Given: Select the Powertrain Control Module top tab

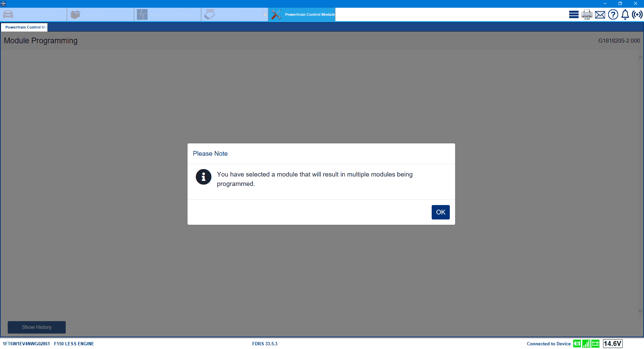Looking at the screenshot, I should coord(302,15).
